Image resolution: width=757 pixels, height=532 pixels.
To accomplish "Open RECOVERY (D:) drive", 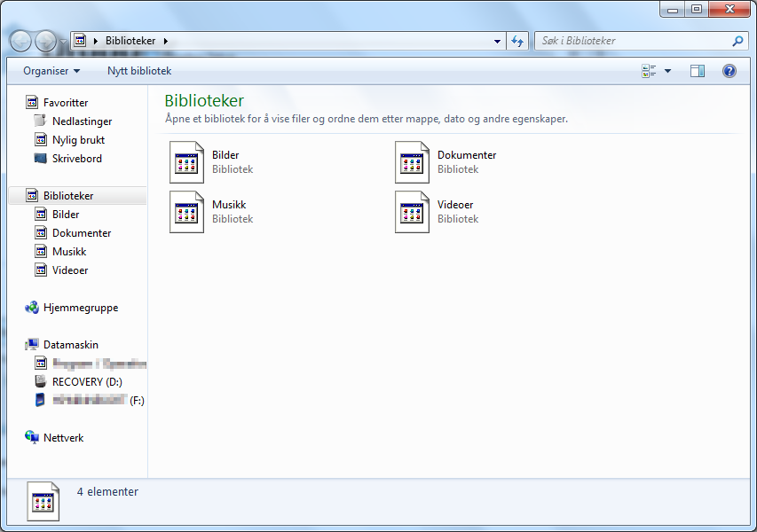I will click(x=87, y=382).
